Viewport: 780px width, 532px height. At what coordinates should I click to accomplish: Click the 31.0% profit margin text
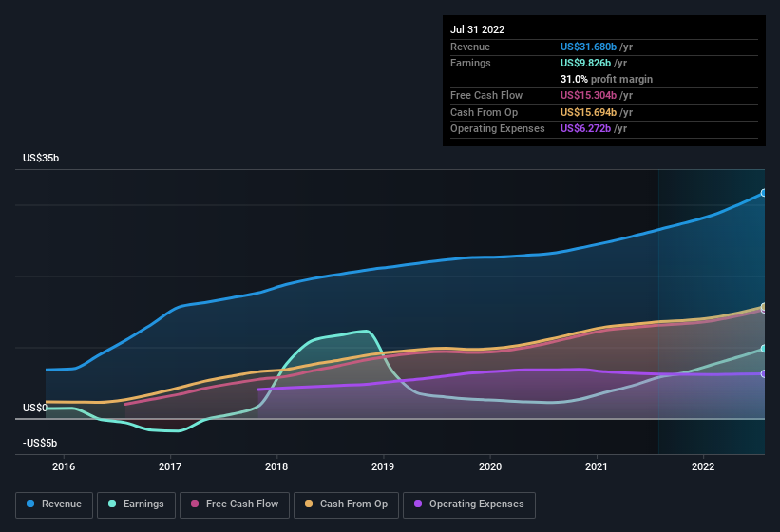coord(606,79)
